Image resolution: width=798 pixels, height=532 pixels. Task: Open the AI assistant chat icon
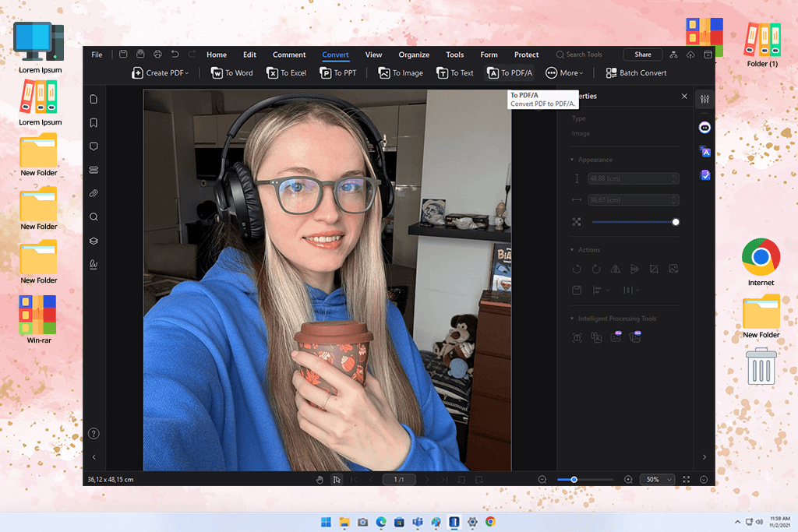[x=704, y=128]
